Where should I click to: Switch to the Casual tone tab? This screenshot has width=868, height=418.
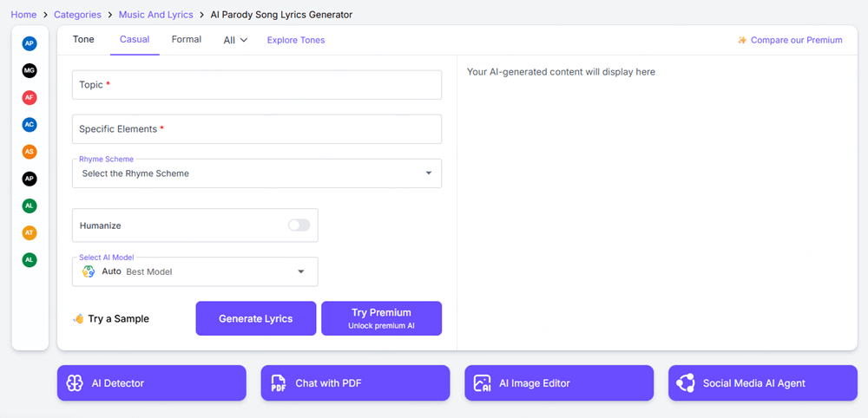(x=135, y=39)
